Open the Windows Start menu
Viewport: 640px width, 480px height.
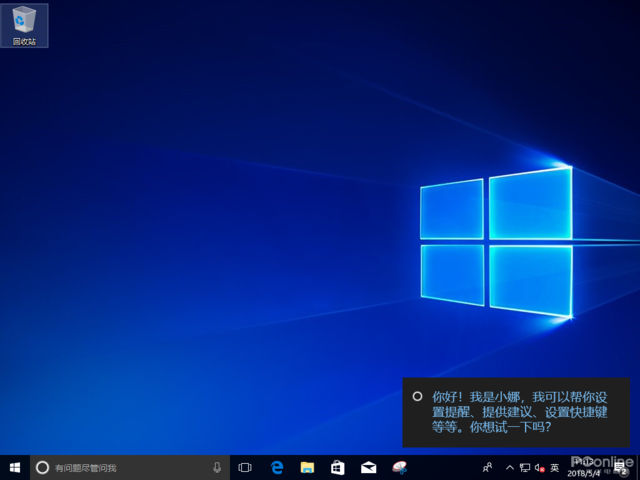point(15,467)
